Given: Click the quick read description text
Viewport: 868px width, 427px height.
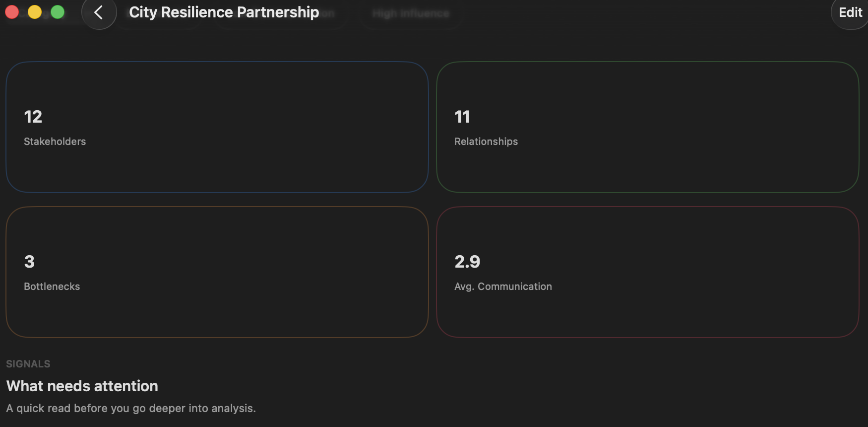Looking at the screenshot, I should 131,408.
